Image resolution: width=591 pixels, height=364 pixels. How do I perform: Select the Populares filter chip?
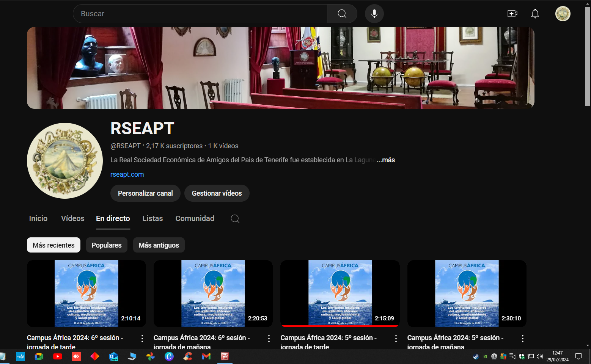tap(107, 245)
